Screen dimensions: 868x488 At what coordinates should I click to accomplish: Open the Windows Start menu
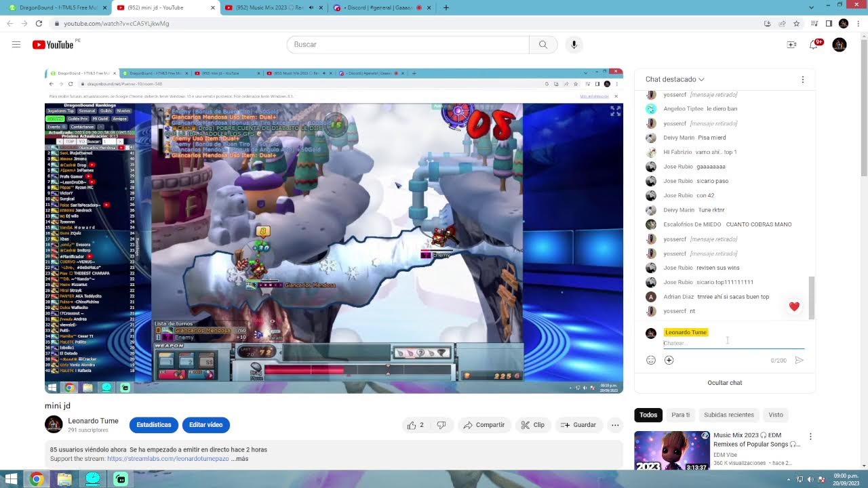point(12,479)
